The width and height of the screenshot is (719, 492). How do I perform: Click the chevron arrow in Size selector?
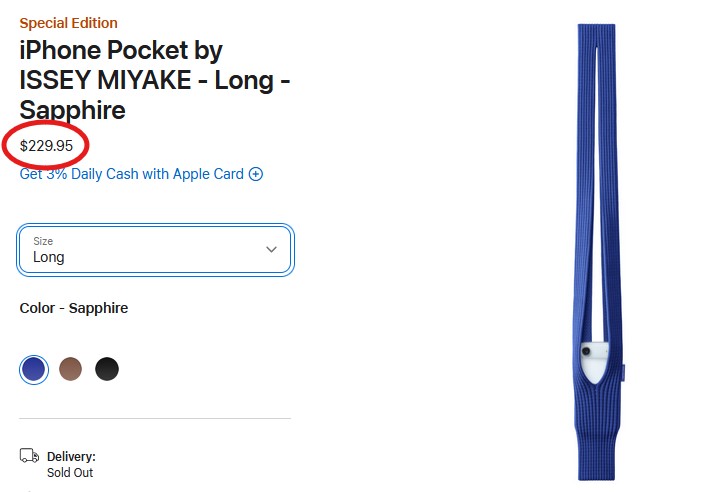tap(271, 250)
